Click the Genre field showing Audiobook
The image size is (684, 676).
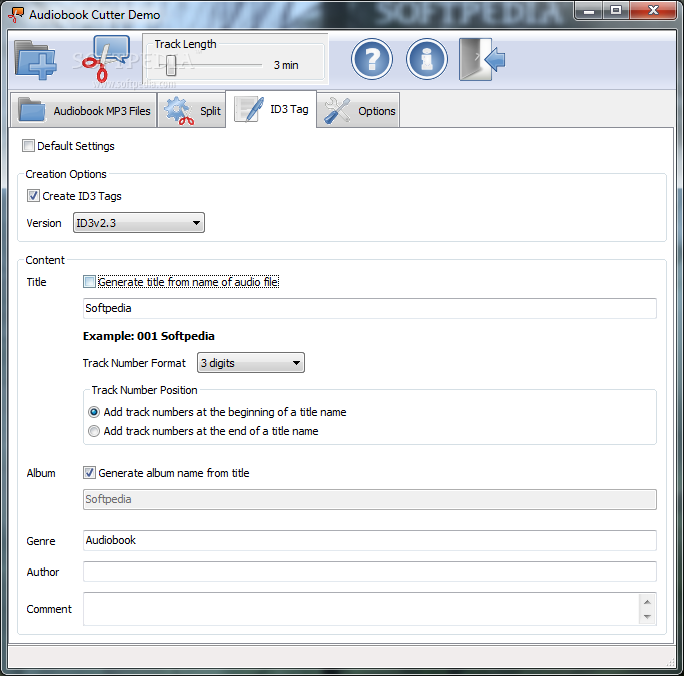[369, 540]
